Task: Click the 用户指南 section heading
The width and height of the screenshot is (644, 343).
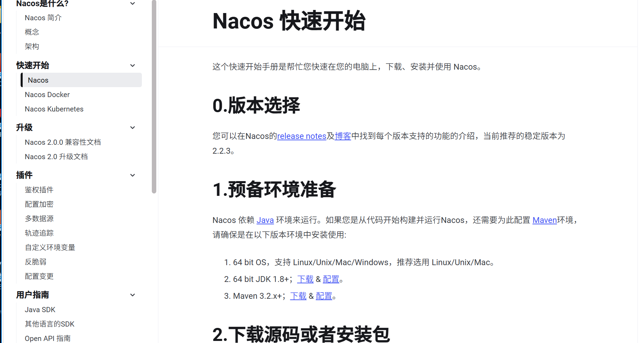Action: point(33,295)
